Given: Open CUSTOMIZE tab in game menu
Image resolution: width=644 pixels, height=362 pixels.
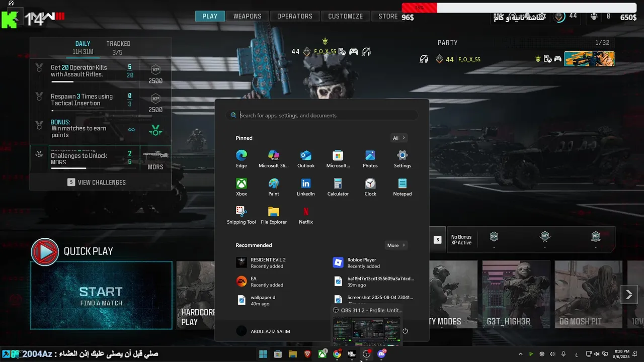Looking at the screenshot, I should click(x=345, y=16).
